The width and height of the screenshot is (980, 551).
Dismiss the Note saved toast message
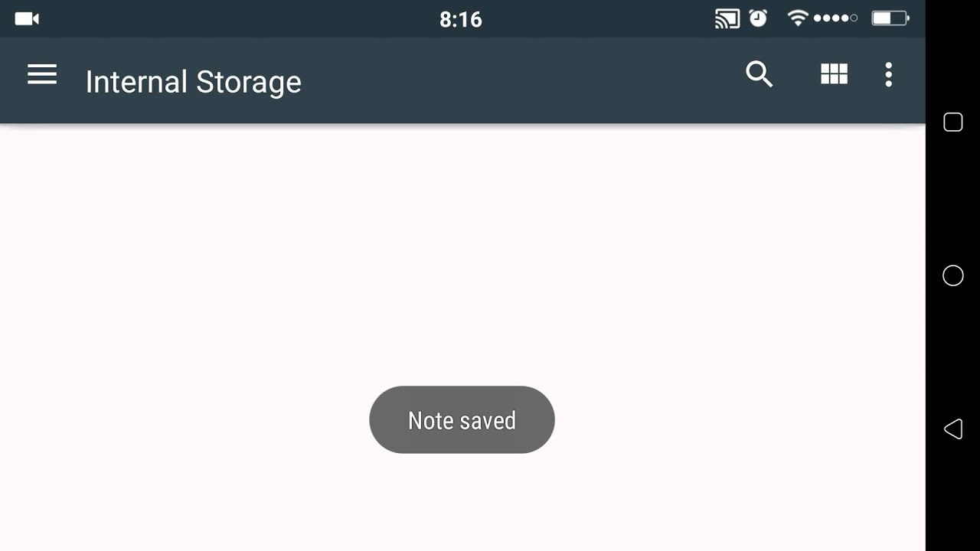click(x=462, y=419)
